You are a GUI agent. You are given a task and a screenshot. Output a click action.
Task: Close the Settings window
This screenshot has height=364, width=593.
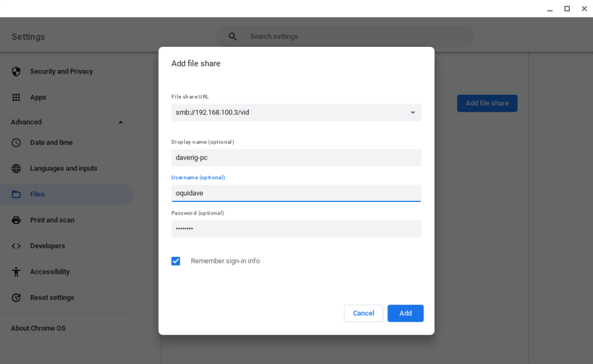tap(584, 9)
